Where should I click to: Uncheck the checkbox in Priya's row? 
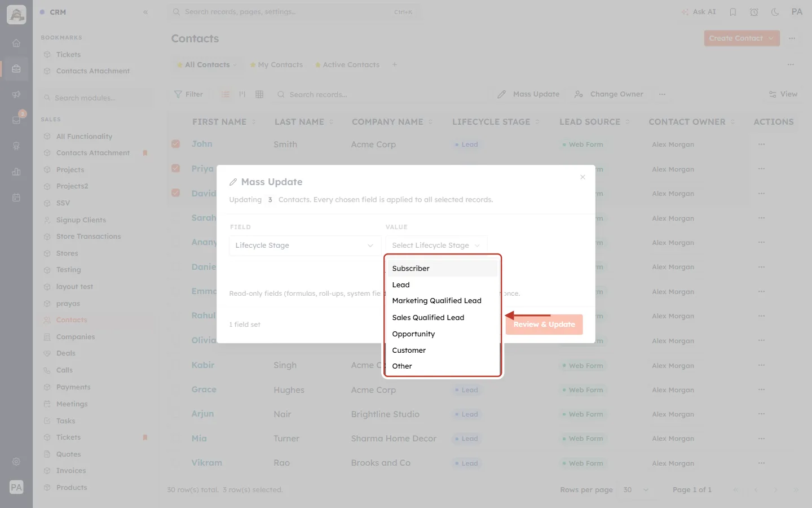[x=176, y=169]
